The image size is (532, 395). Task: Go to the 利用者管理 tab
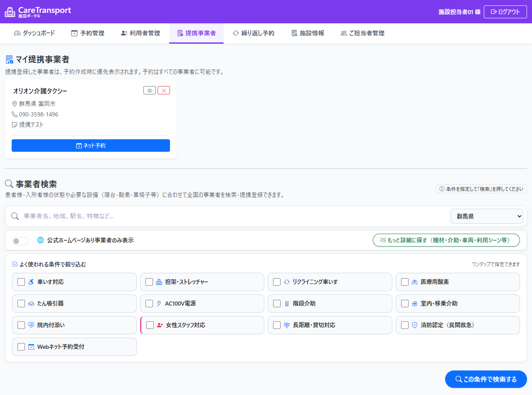(x=140, y=33)
